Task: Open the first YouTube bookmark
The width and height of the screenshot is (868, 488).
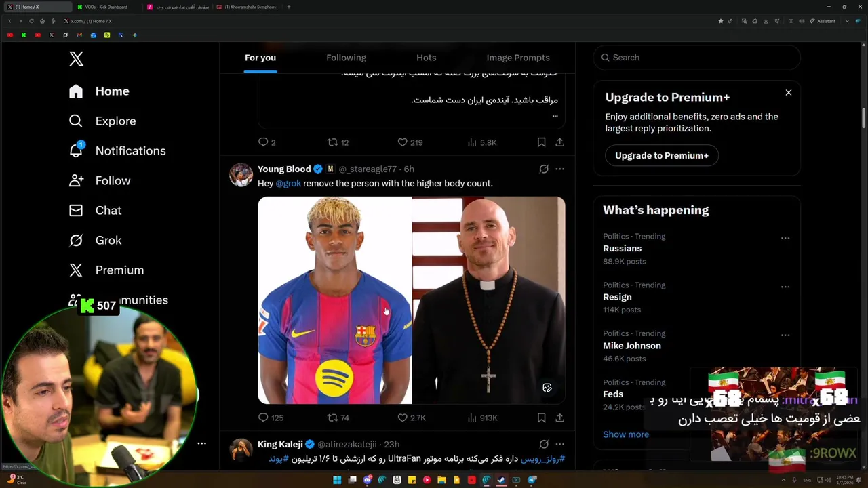Action: pyautogui.click(x=9, y=35)
